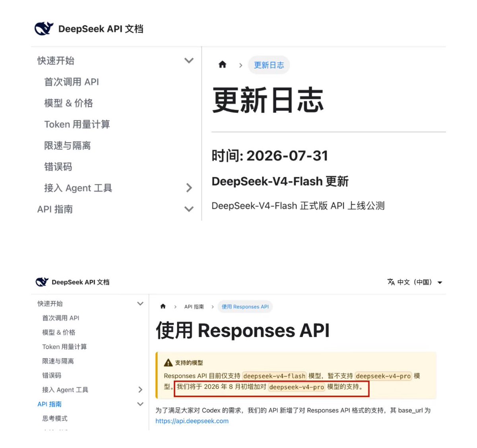477x448 pixels.
Task: Select Token 用量计算 in top sidebar
Action: click(x=77, y=124)
